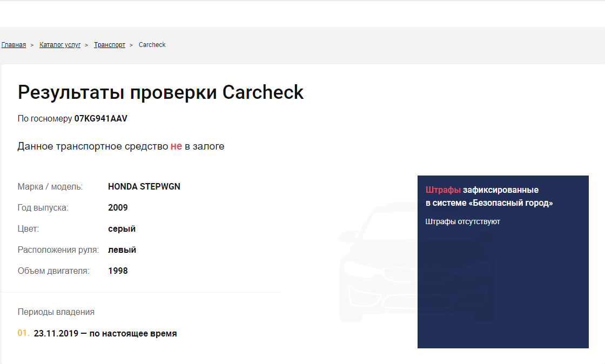Go to Каталог услуг breadcrumb
This screenshot has height=364, width=605.
(x=60, y=45)
